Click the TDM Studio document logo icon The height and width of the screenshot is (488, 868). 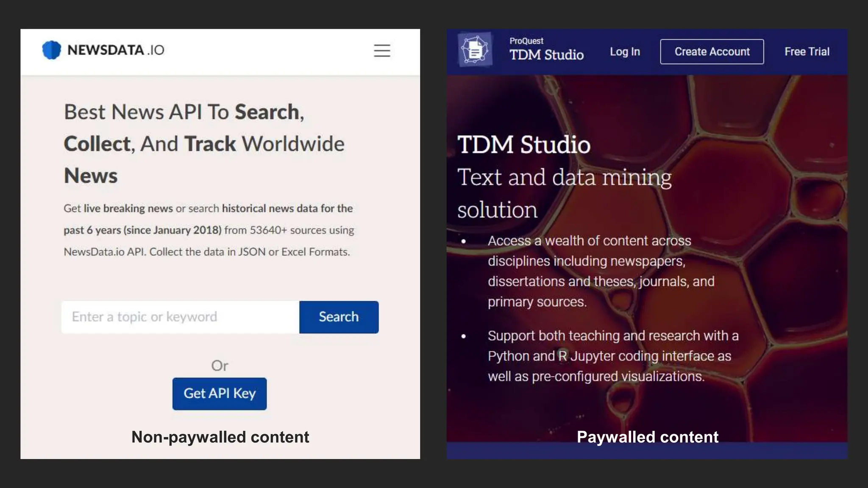point(475,50)
